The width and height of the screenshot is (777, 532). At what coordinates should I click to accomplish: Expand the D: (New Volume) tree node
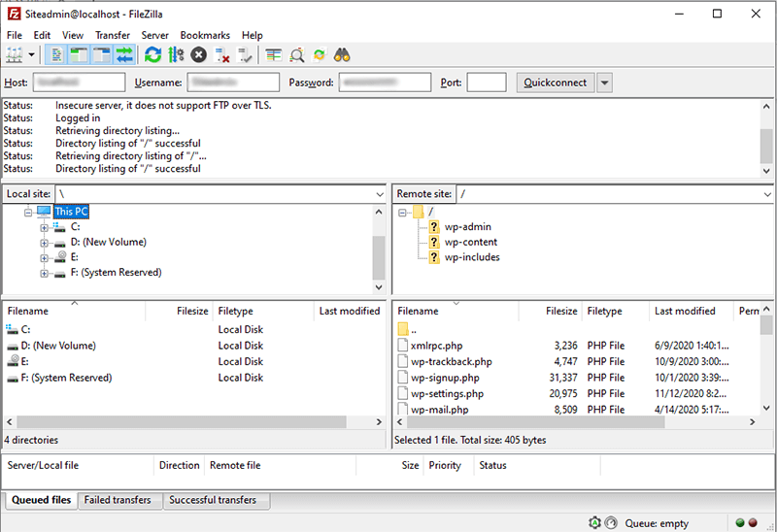point(44,244)
